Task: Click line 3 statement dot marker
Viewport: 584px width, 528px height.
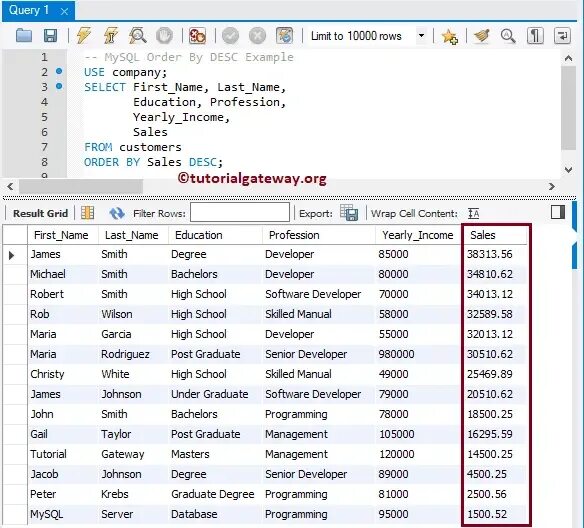Action: [x=59, y=86]
